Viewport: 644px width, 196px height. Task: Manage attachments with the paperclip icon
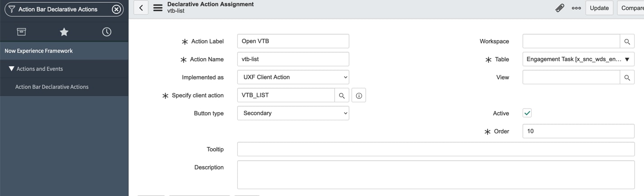[x=560, y=8]
